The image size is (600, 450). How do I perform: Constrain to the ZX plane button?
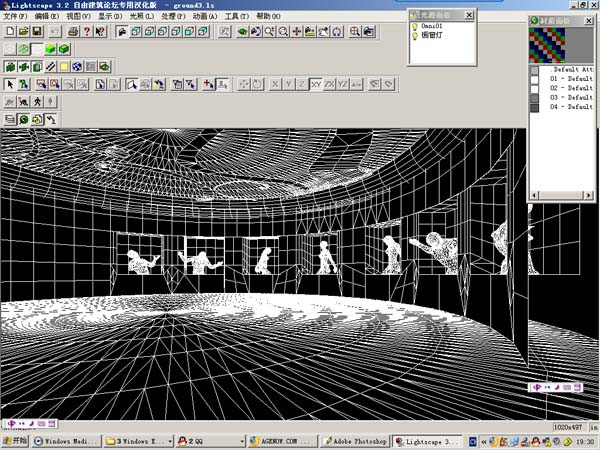(x=329, y=84)
